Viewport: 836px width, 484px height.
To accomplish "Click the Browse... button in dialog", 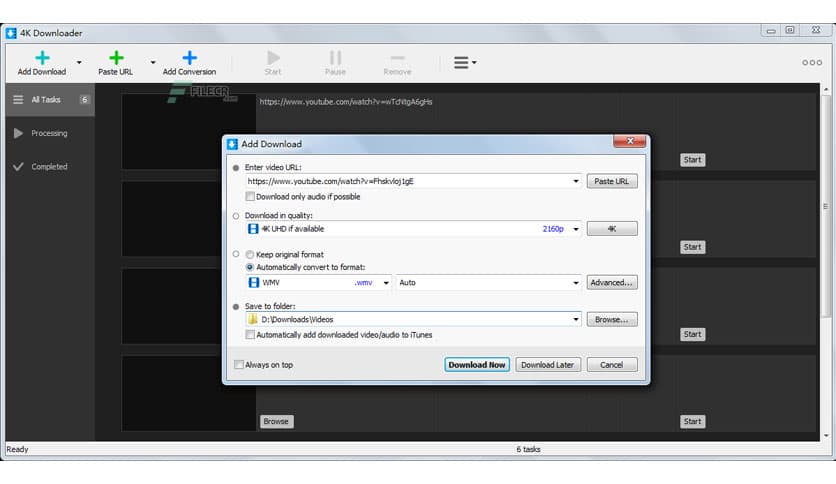I will pos(612,319).
